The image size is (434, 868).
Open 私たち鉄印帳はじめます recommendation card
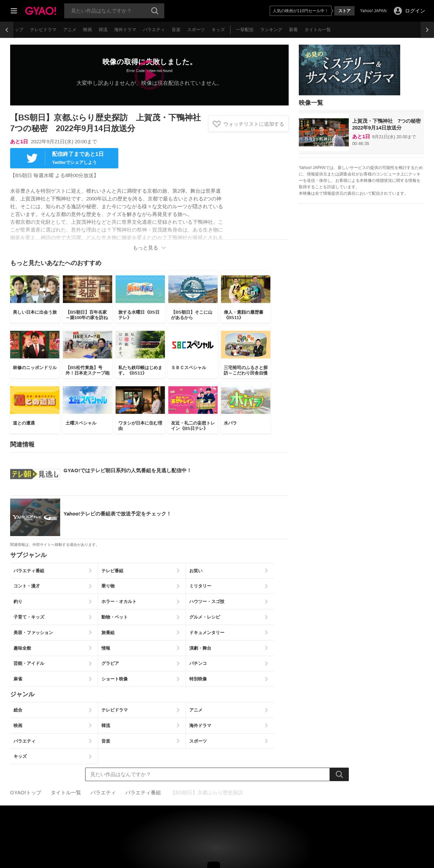coord(140,352)
